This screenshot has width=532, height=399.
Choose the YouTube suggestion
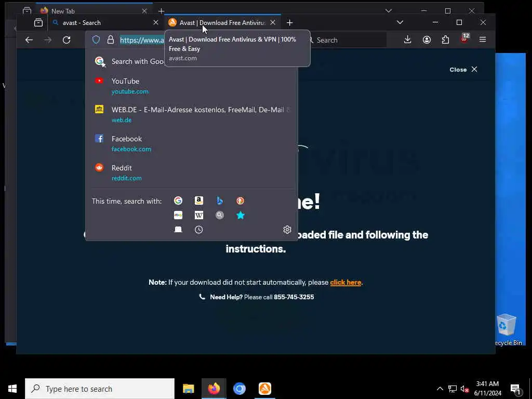192,86
